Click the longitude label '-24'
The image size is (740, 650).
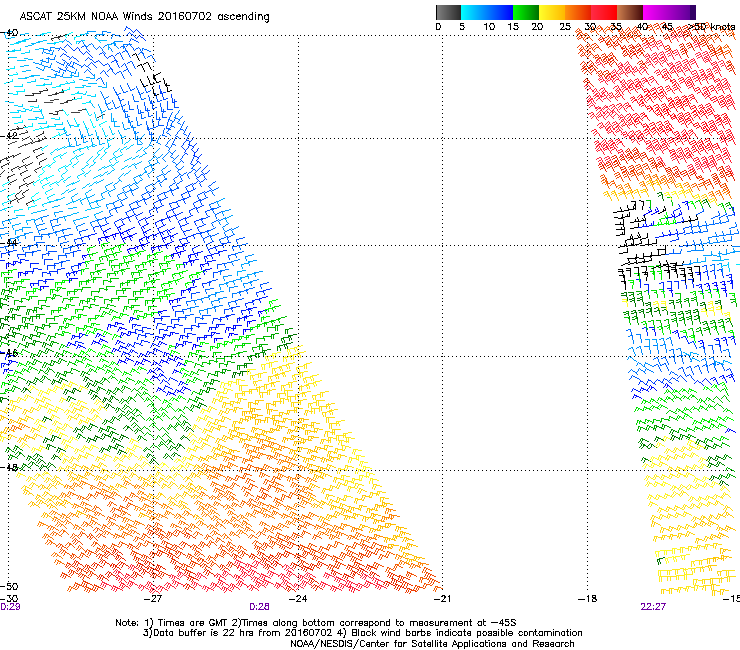pos(298,599)
